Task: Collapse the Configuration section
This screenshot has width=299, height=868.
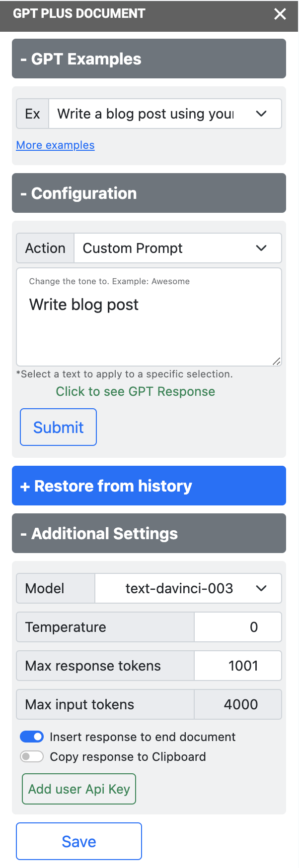Action: pos(149,193)
